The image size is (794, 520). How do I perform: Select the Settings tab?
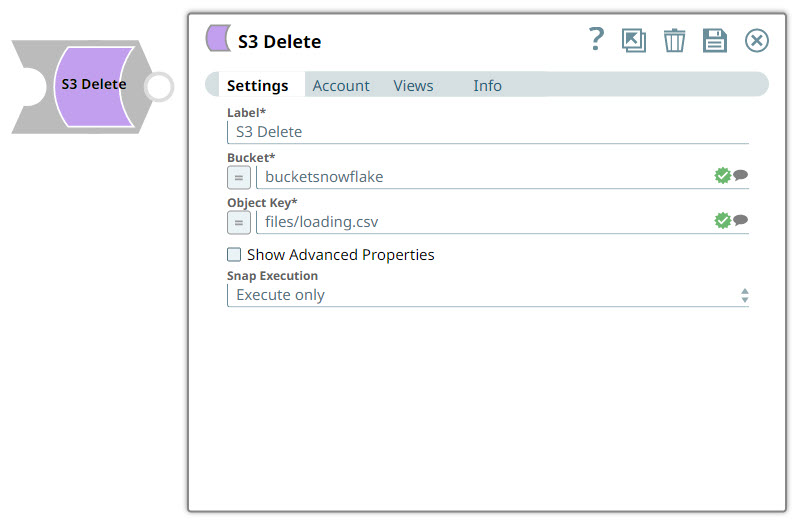coord(257,86)
